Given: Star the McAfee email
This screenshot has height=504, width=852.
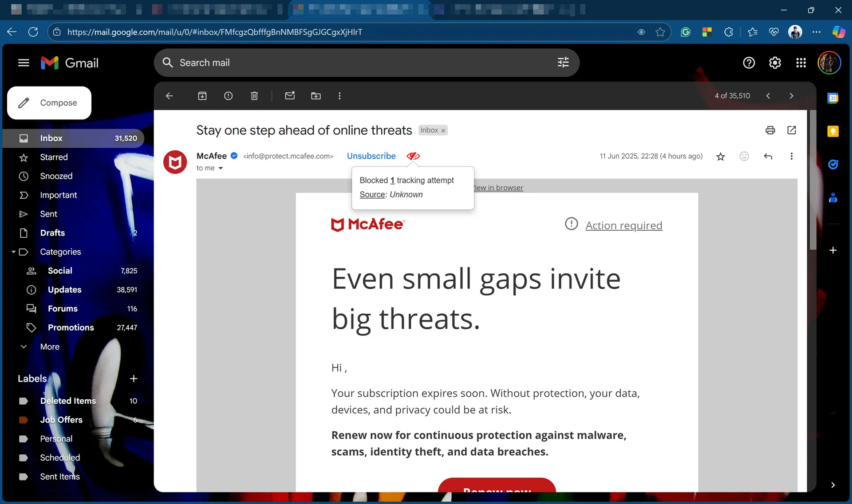Looking at the screenshot, I should [721, 156].
